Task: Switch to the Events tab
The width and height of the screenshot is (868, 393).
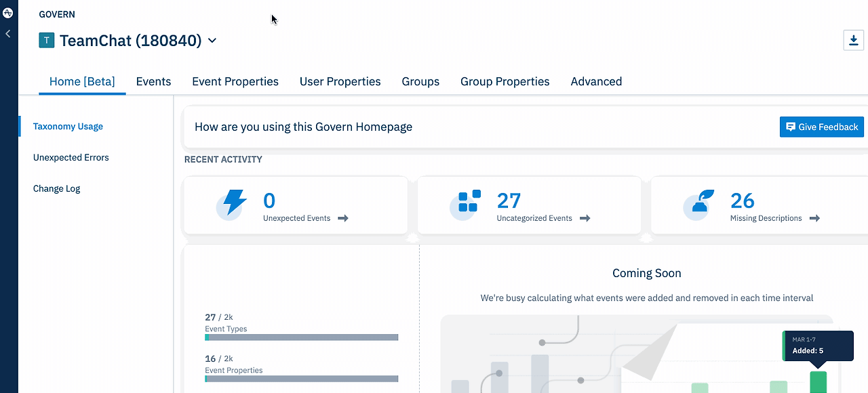Action: tap(153, 81)
